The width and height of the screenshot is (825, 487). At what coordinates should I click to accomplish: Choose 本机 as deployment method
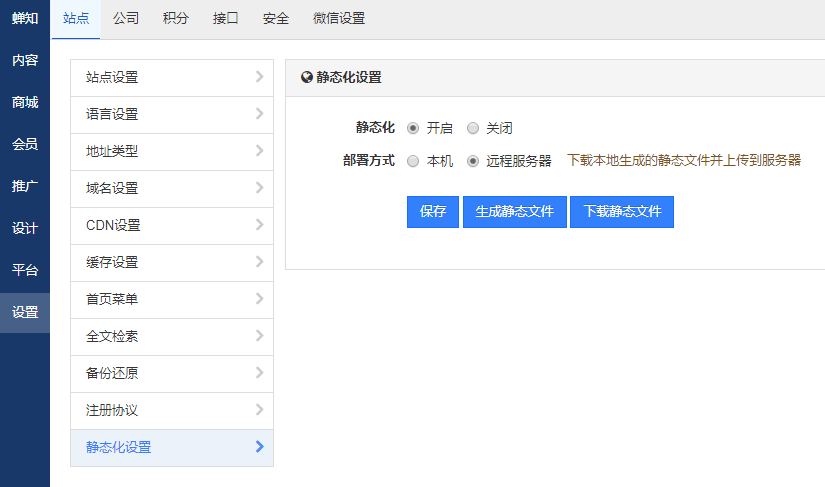tap(413, 161)
